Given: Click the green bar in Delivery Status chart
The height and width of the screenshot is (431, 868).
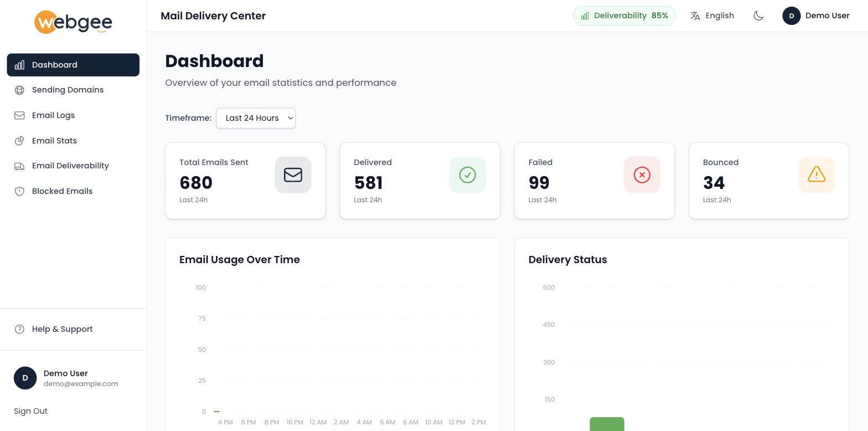Looking at the screenshot, I should pyautogui.click(x=607, y=424).
